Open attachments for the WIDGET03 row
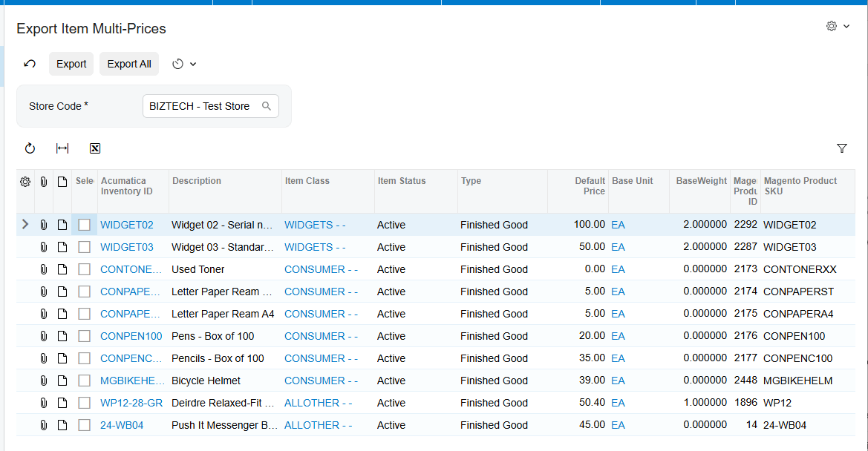868x451 pixels. (x=44, y=247)
